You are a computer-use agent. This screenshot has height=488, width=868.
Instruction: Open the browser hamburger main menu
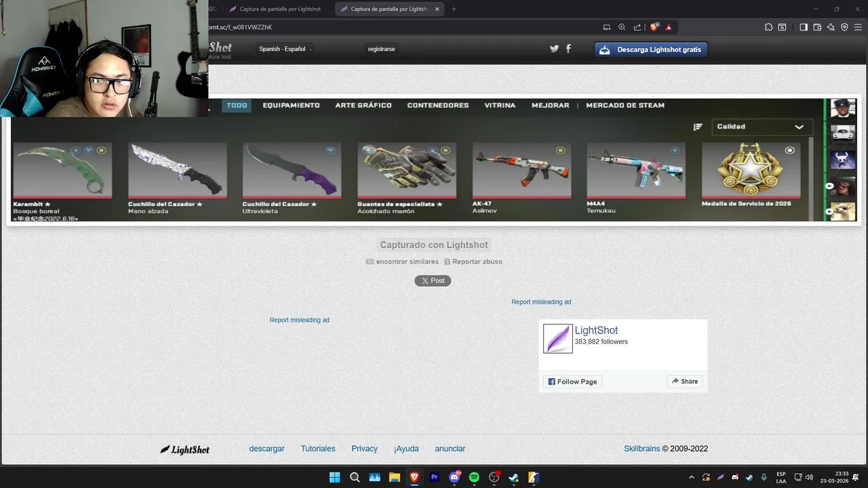(858, 27)
